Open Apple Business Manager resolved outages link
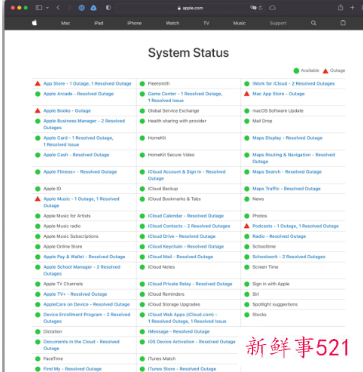363x372 pixels. pyautogui.click(x=84, y=124)
